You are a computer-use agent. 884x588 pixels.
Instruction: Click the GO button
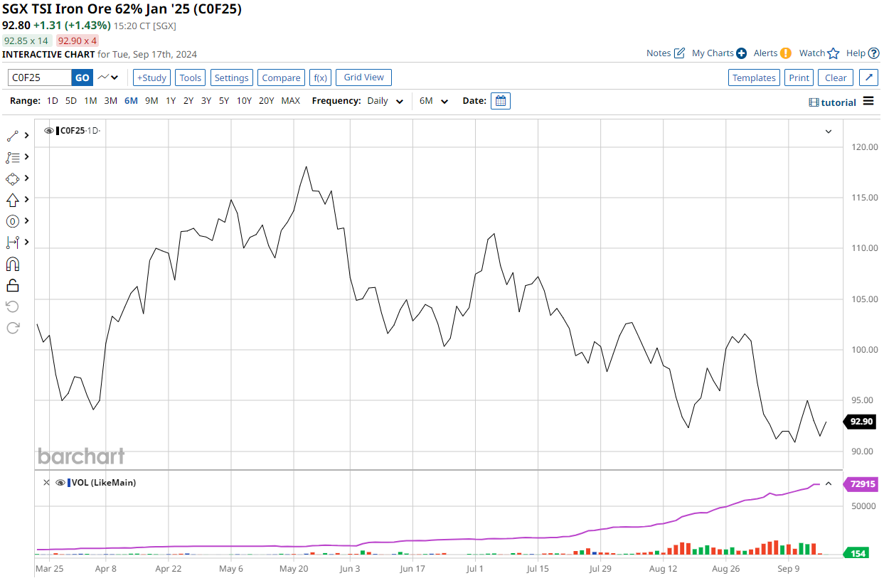point(82,77)
